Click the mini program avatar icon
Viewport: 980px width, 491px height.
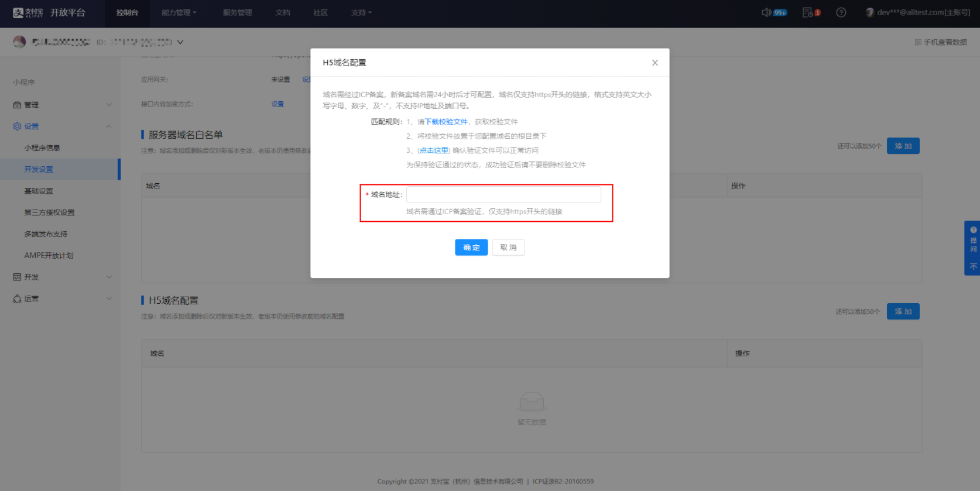tap(19, 42)
